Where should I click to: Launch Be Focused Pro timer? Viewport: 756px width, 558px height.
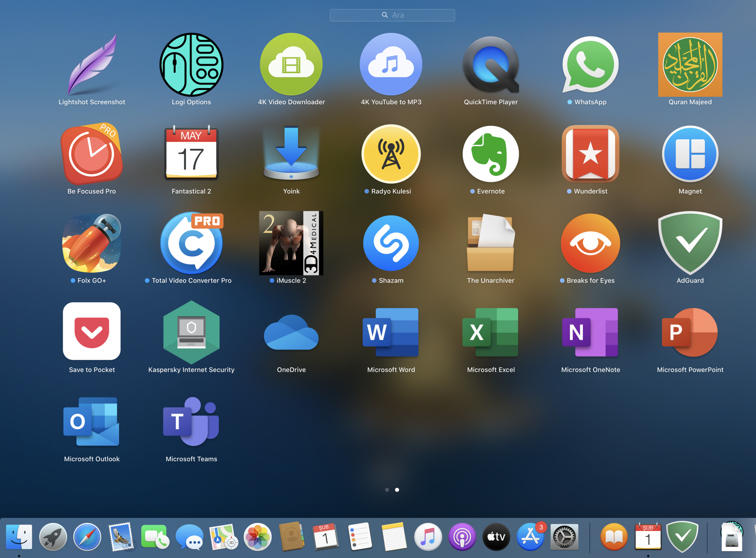point(92,153)
